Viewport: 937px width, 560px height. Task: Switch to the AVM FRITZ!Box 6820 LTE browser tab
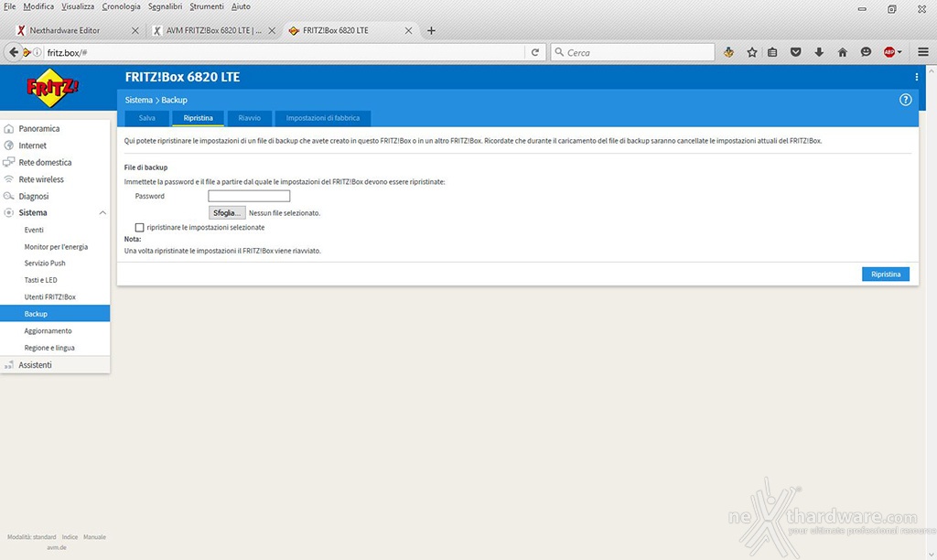(213, 30)
